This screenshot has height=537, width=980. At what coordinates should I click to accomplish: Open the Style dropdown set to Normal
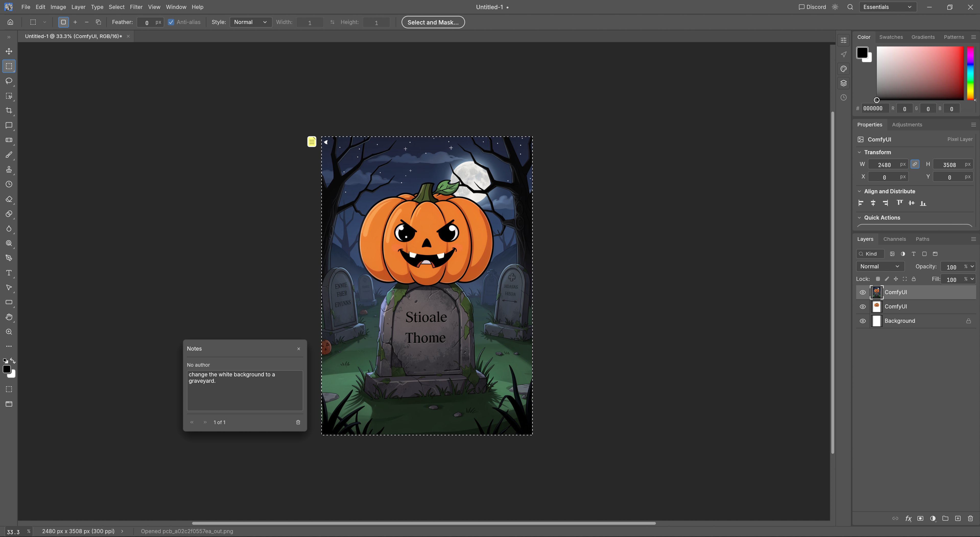pos(250,22)
